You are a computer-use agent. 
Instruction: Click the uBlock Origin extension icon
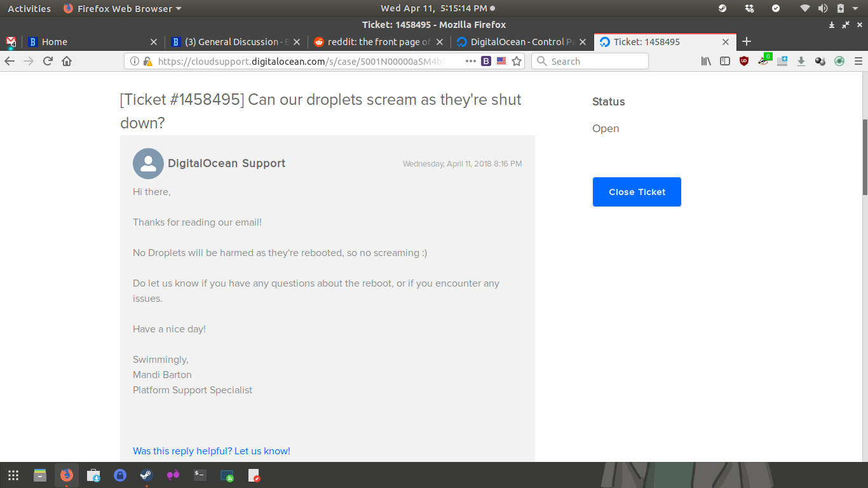click(744, 61)
